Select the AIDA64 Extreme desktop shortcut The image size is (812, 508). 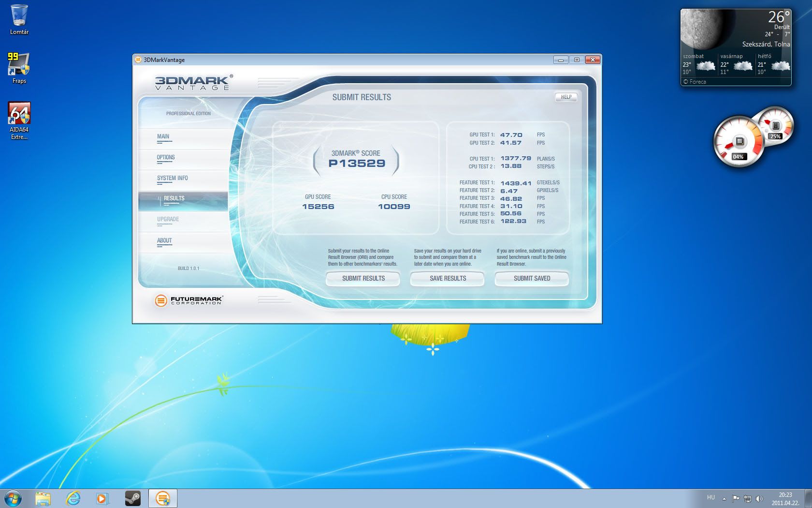19,121
